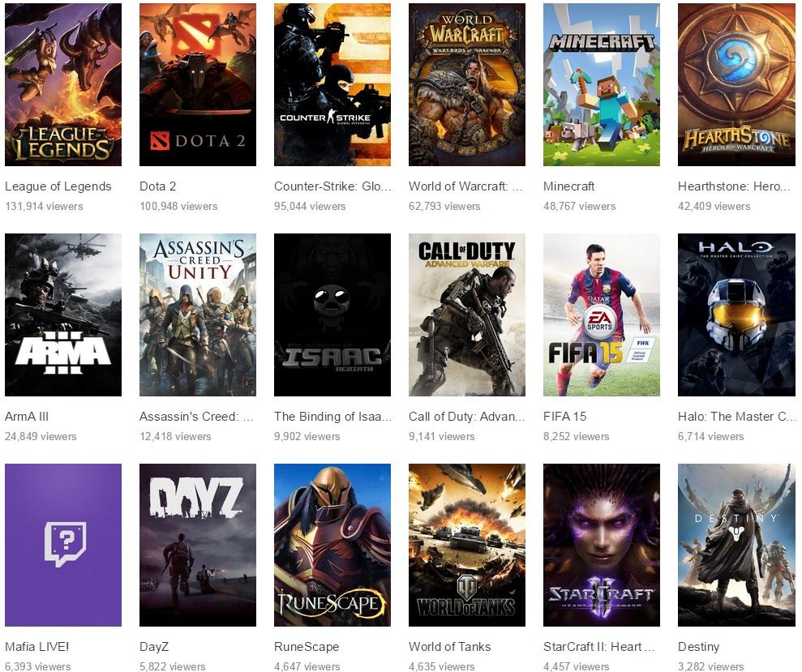Click the '131,914 viewers' count
The height and width of the screenshot is (672, 802).
(x=44, y=207)
